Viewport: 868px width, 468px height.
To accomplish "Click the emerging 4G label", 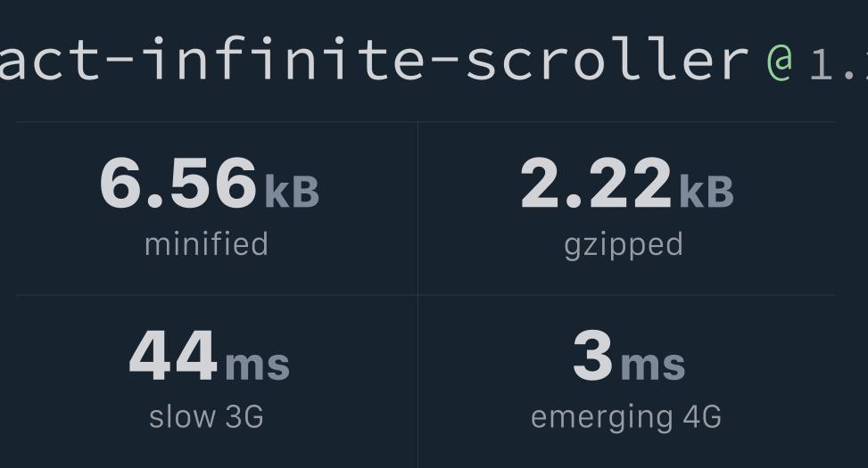I will point(626,418).
